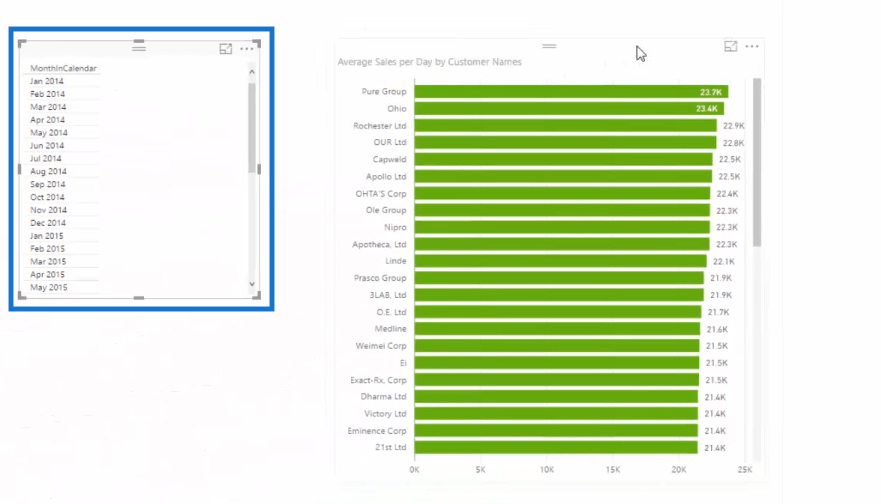Click Focus mode icon on MonthInCalendar table
This screenshot has height=504, width=881.
point(225,49)
